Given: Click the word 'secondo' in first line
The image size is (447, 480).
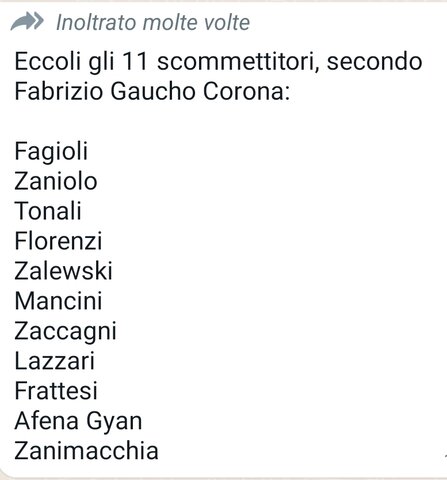Looking at the screenshot, I should click(375, 61).
